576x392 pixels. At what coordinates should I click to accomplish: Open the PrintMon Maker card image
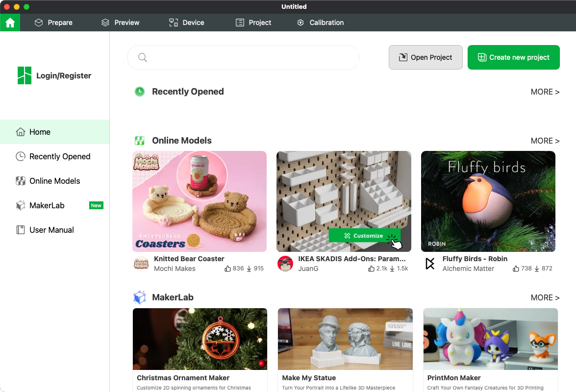click(490, 339)
